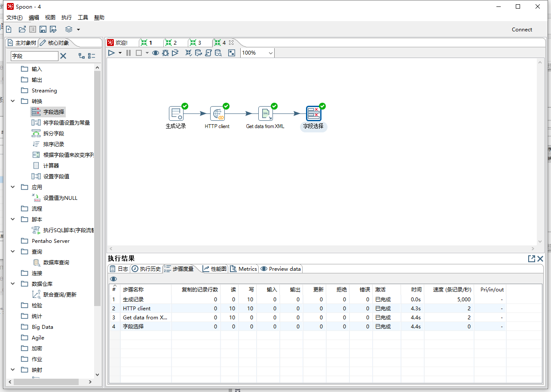Collapse the 应用 folder in tree

[x=12, y=187]
